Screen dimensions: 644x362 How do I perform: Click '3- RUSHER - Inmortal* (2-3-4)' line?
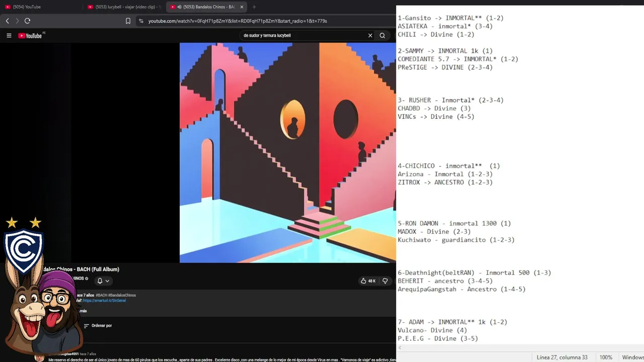450,100
